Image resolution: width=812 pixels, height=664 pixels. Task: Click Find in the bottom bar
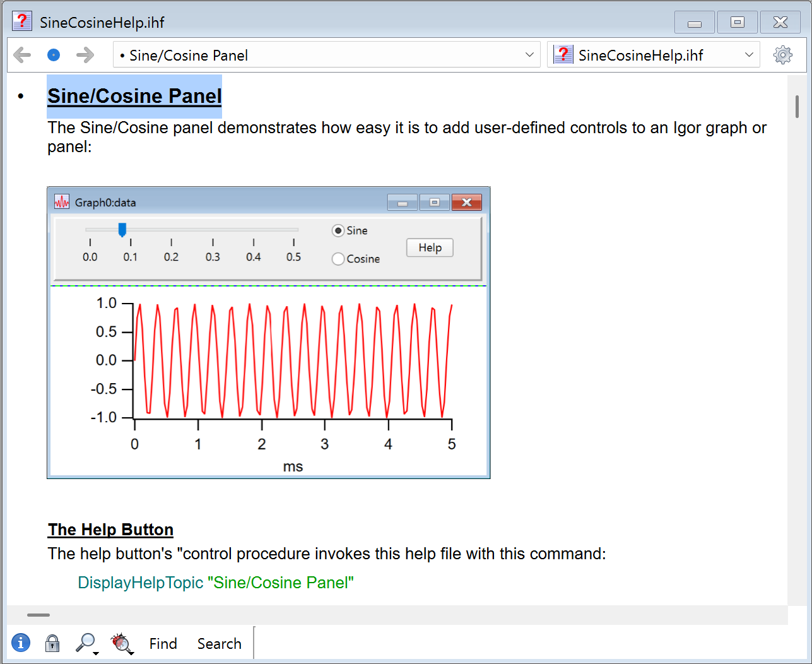pyautogui.click(x=163, y=643)
